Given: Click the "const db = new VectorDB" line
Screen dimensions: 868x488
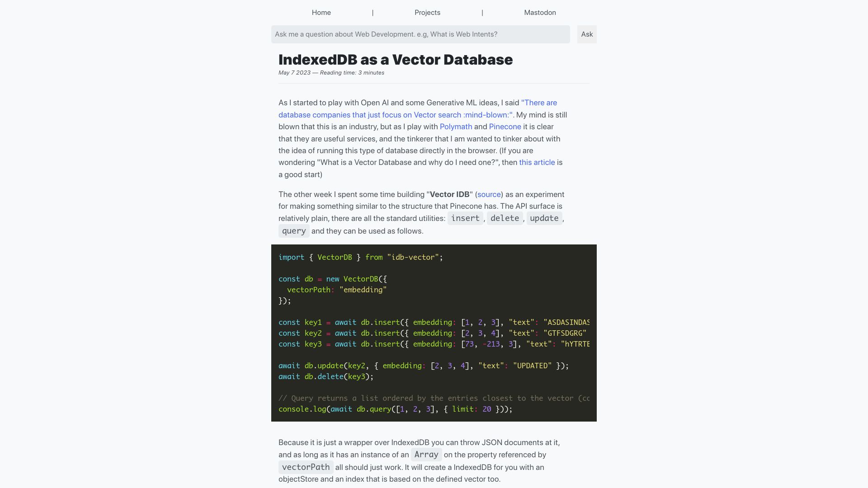Looking at the screenshot, I should click(333, 279).
